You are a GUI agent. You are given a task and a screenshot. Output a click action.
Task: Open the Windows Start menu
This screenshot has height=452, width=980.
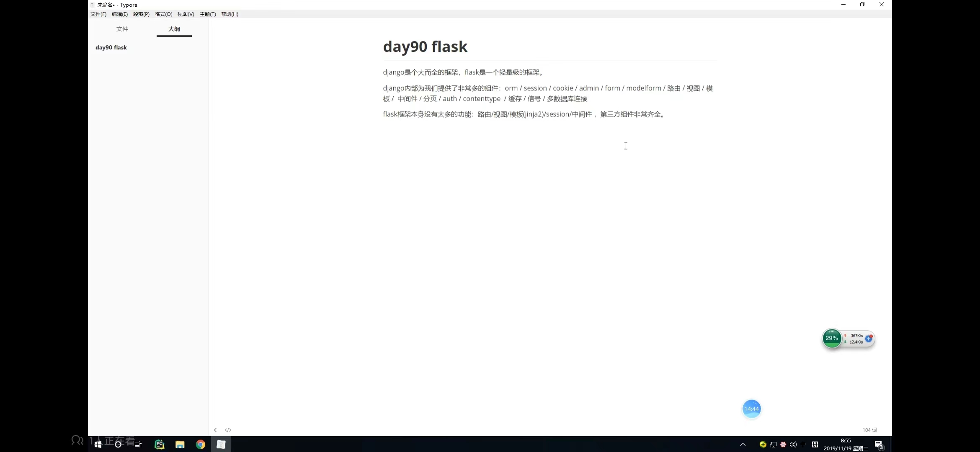click(98, 444)
